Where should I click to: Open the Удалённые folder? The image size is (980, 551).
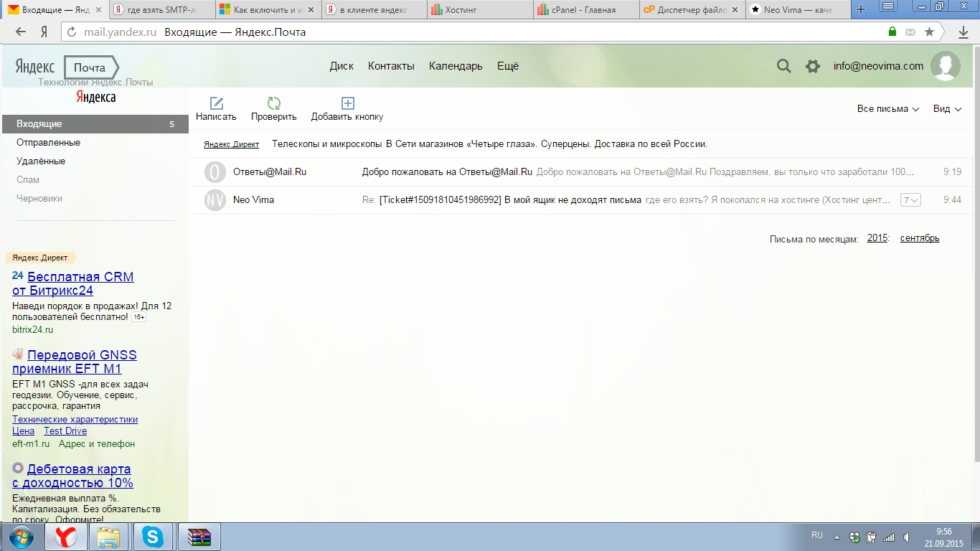point(41,161)
